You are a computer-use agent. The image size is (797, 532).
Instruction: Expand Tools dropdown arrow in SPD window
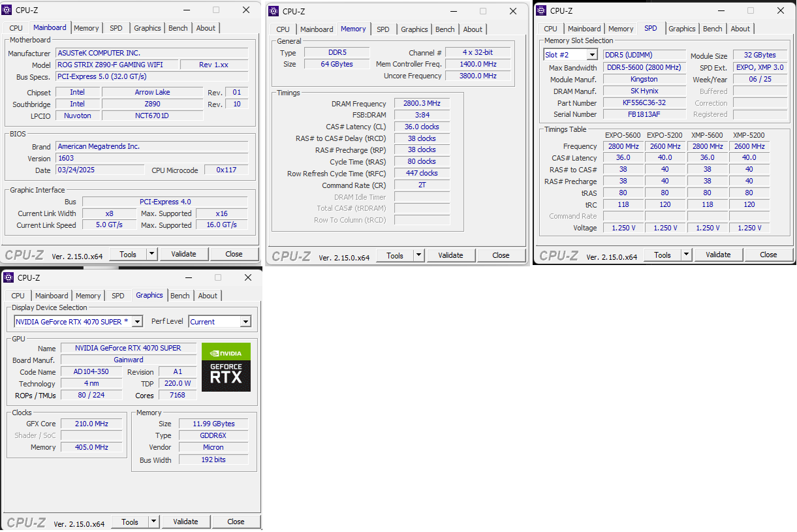(687, 255)
